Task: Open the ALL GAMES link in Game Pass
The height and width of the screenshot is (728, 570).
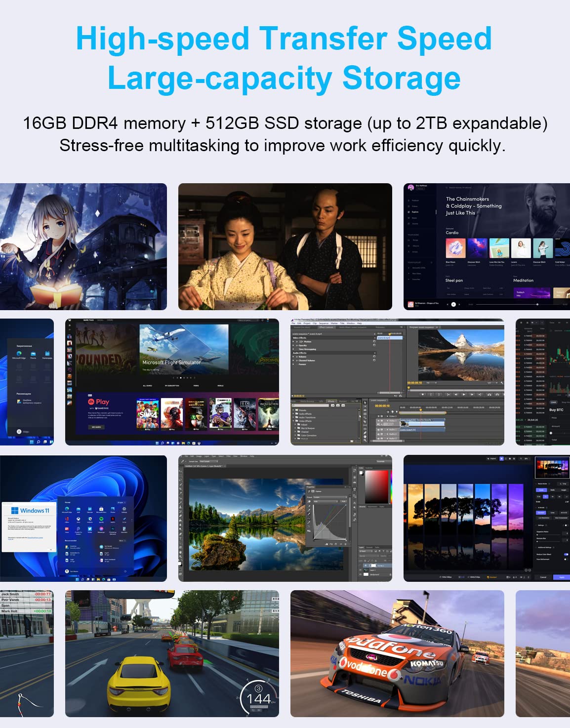Action: 147,386
